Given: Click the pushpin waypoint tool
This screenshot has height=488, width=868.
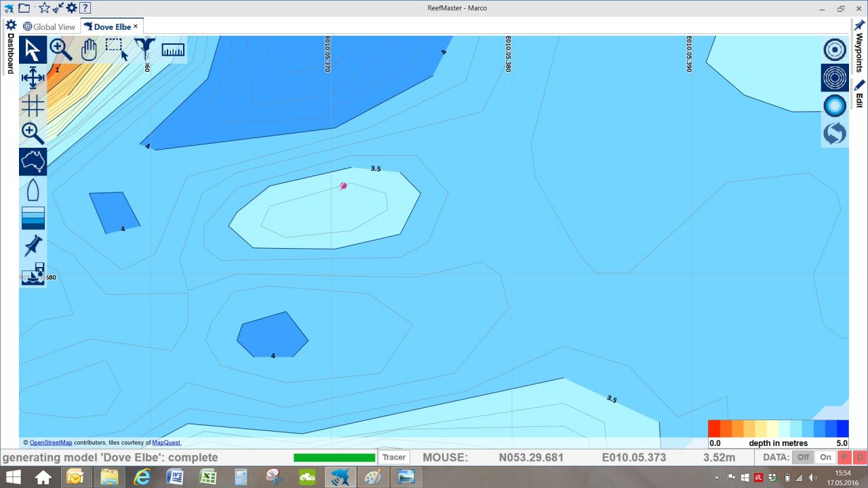Looking at the screenshot, I should click(x=33, y=245).
